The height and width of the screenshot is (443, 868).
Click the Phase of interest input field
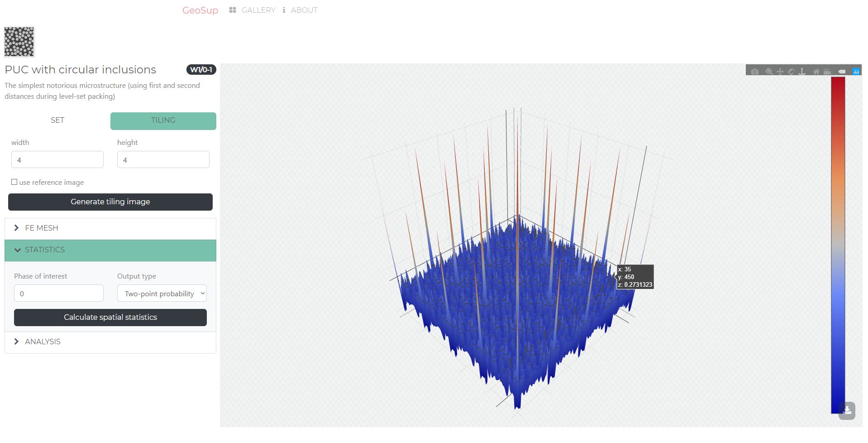(59, 294)
